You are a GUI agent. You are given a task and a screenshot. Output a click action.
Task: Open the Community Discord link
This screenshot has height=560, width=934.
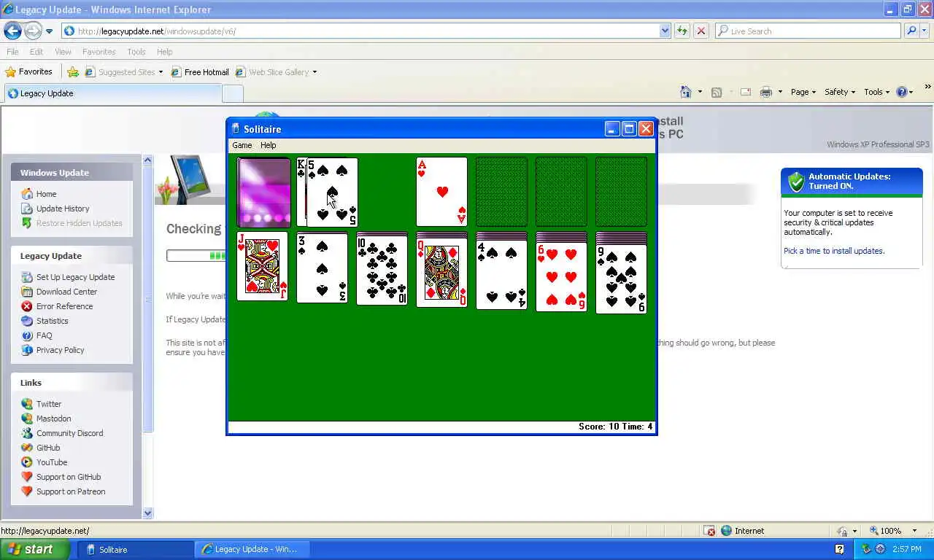click(x=69, y=433)
